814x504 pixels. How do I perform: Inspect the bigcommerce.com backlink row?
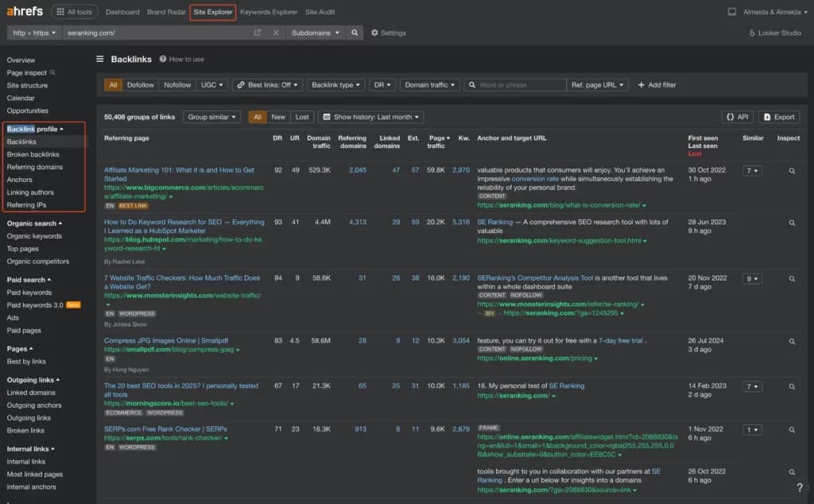pos(792,171)
